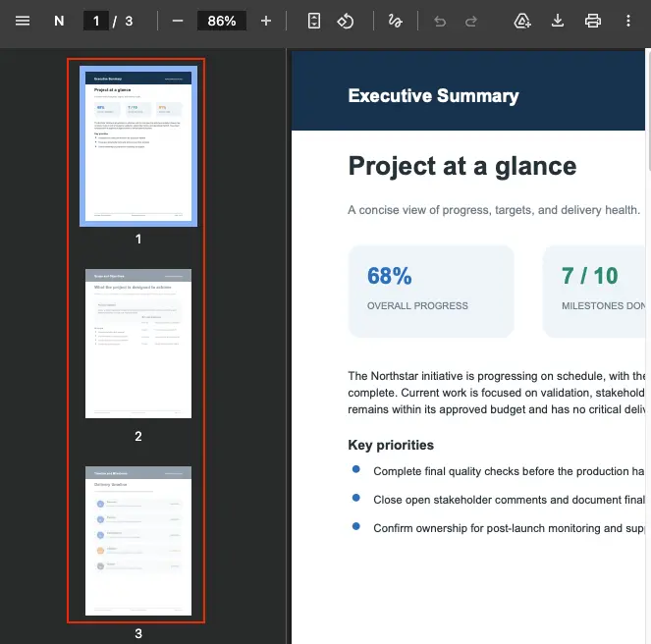
Task: Click the 'Confirm ownership for post-launch' bullet
Action: tap(498, 528)
